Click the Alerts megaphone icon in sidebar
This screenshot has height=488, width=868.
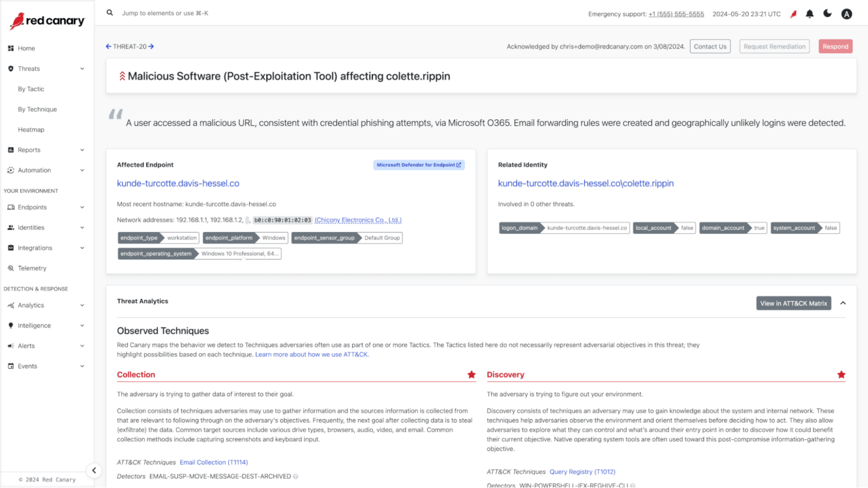[11, 345]
